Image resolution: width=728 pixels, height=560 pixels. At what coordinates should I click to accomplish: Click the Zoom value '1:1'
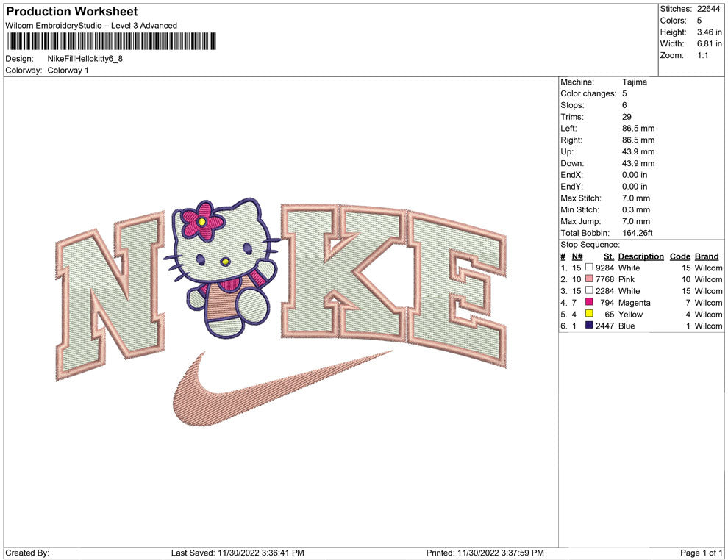coord(702,55)
